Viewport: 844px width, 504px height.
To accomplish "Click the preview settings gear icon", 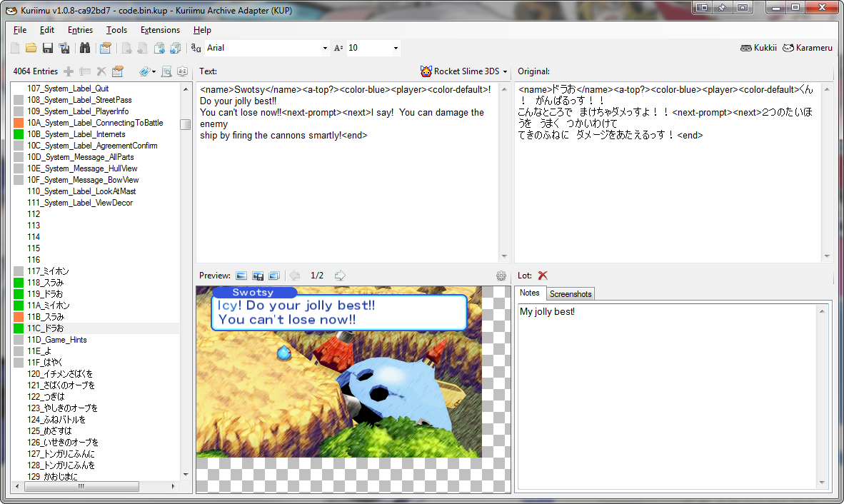I will pyautogui.click(x=501, y=276).
